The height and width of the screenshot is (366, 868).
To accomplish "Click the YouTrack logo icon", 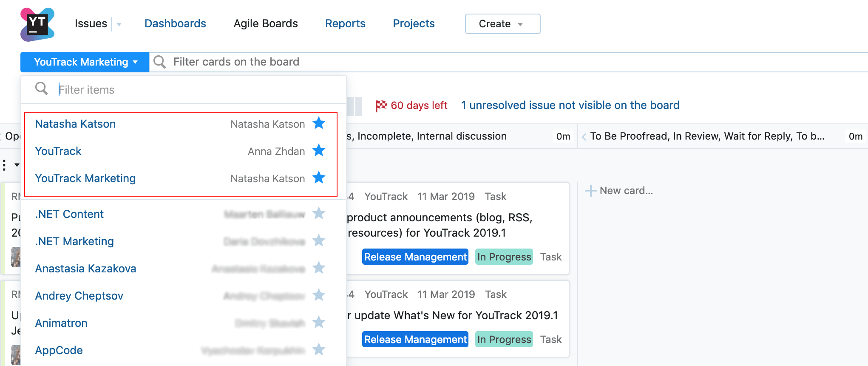I will [37, 24].
